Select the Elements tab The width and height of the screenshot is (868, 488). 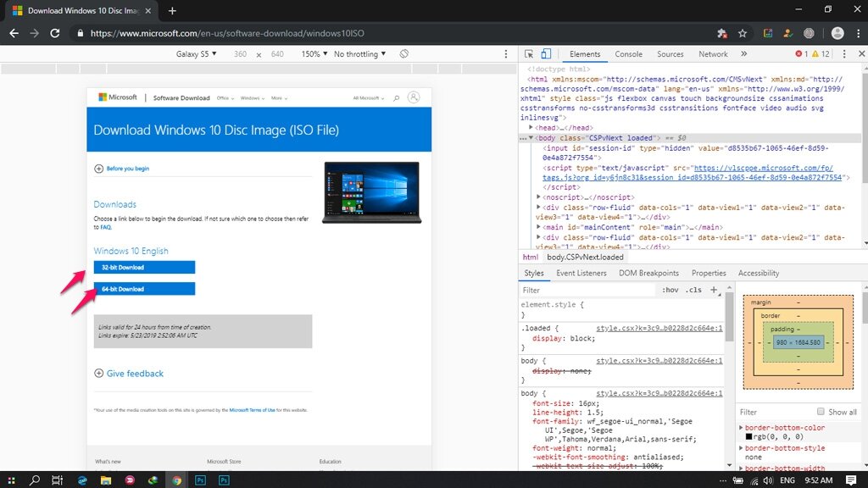(x=585, y=53)
